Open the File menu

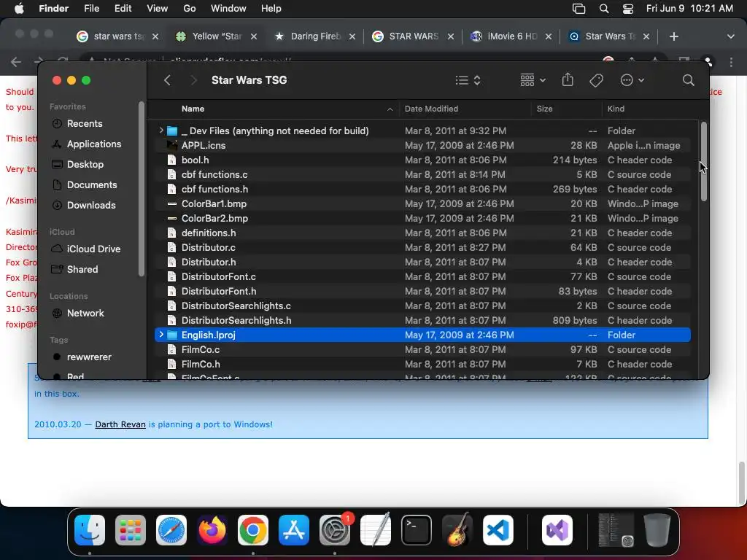91,9
